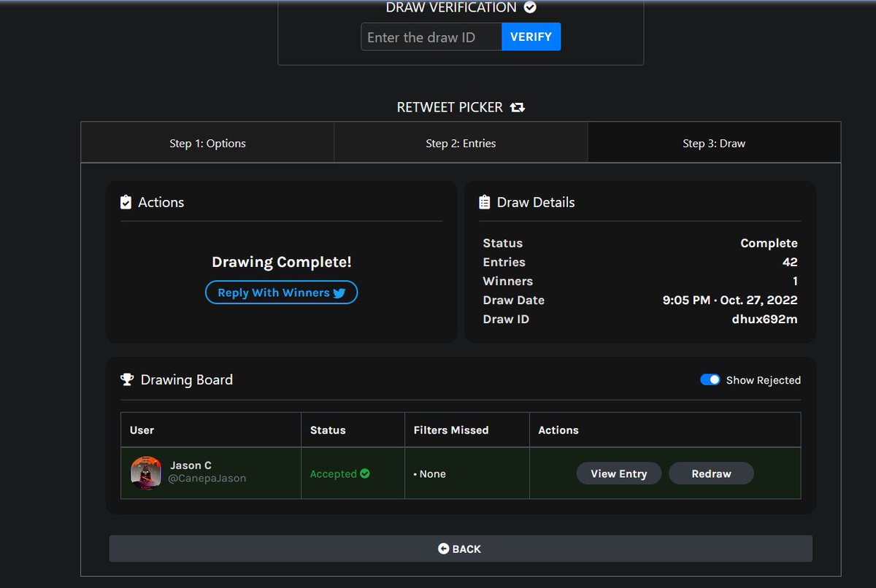The height and width of the screenshot is (588, 876).
Task: Click the Winners value 1
Action: 795,281
